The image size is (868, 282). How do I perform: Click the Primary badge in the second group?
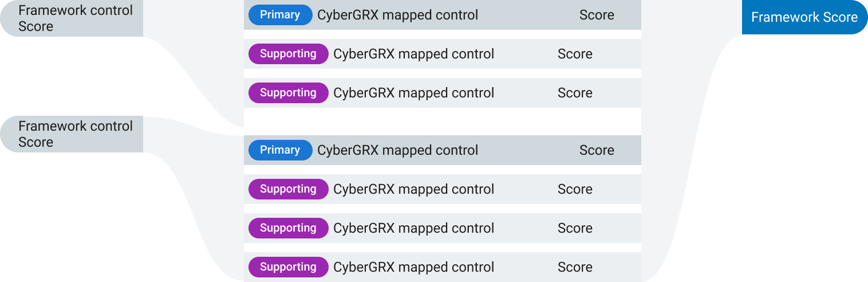click(x=280, y=150)
